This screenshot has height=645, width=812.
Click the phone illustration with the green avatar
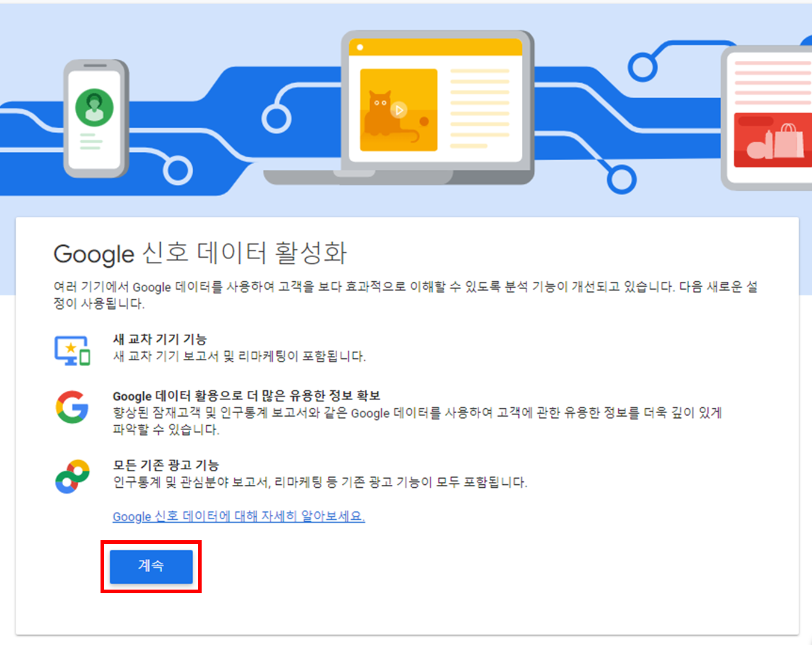(x=96, y=119)
